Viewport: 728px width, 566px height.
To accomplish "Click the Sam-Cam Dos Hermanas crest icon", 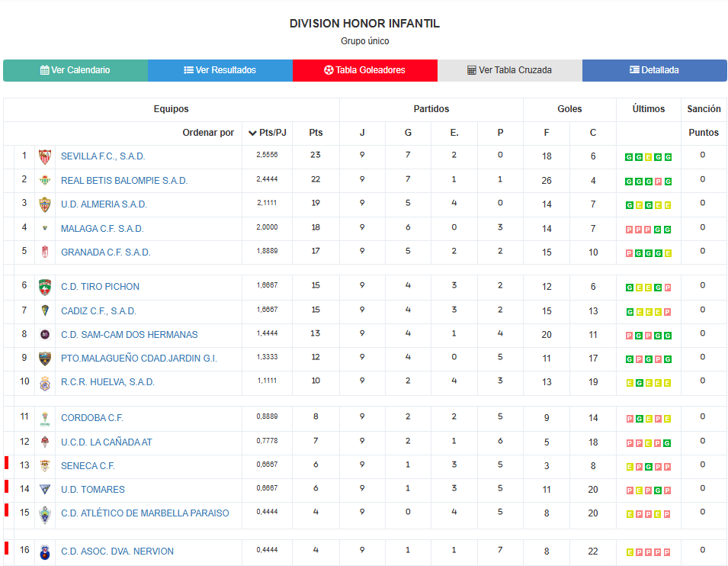I will pos(45,334).
